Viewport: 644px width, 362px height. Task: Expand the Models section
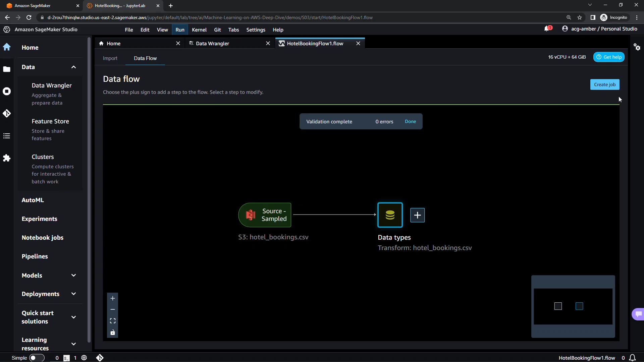[x=73, y=276]
